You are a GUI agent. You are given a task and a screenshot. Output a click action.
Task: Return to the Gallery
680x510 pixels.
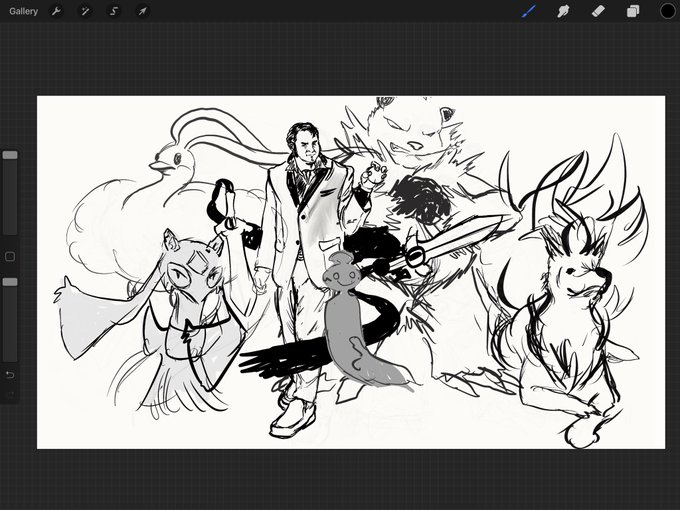tap(23, 11)
